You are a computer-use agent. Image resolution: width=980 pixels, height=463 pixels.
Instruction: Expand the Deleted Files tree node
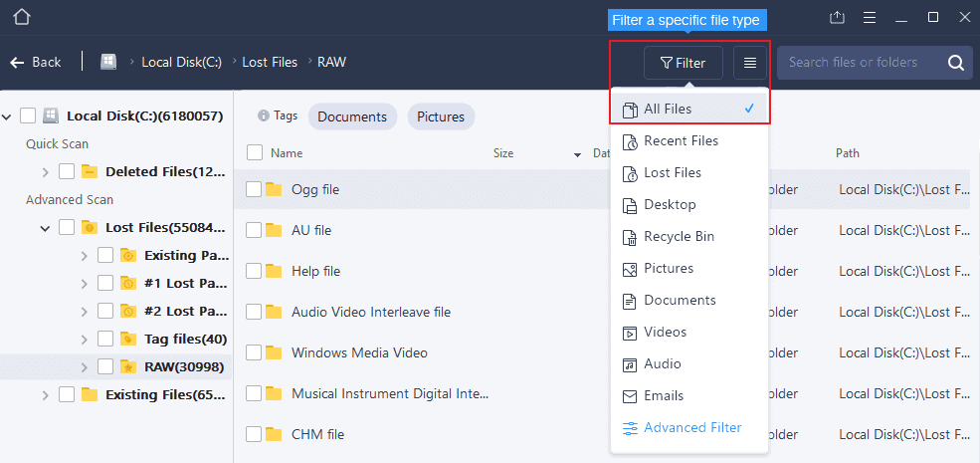pyautogui.click(x=46, y=171)
